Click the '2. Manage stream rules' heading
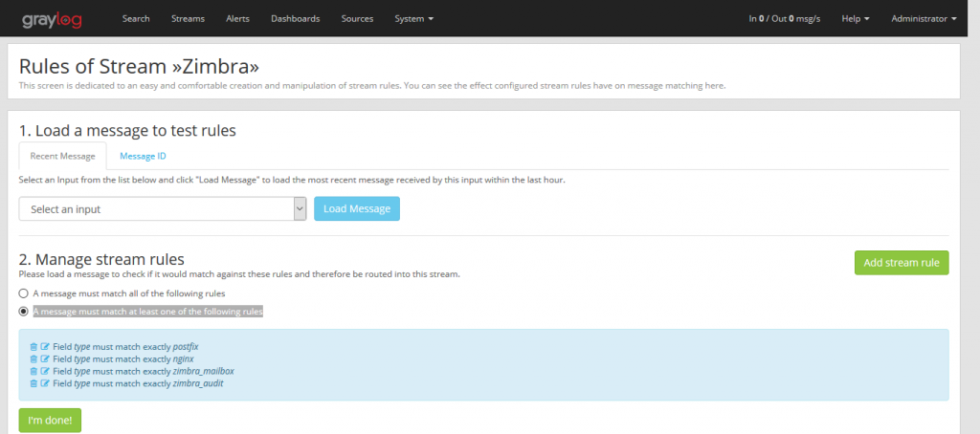 tap(101, 259)
